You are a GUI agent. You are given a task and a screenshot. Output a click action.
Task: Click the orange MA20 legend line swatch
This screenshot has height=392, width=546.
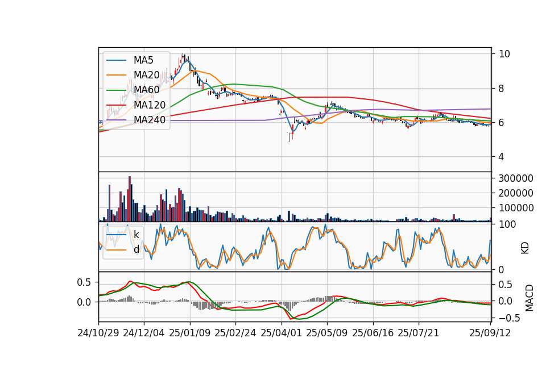point(116,75)
